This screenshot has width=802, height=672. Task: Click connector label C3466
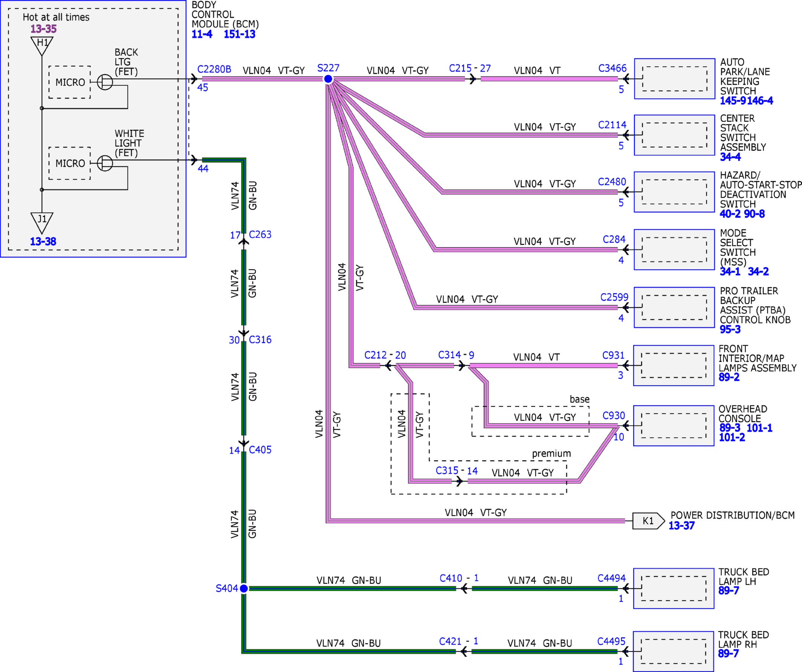[x=613, y=69]
